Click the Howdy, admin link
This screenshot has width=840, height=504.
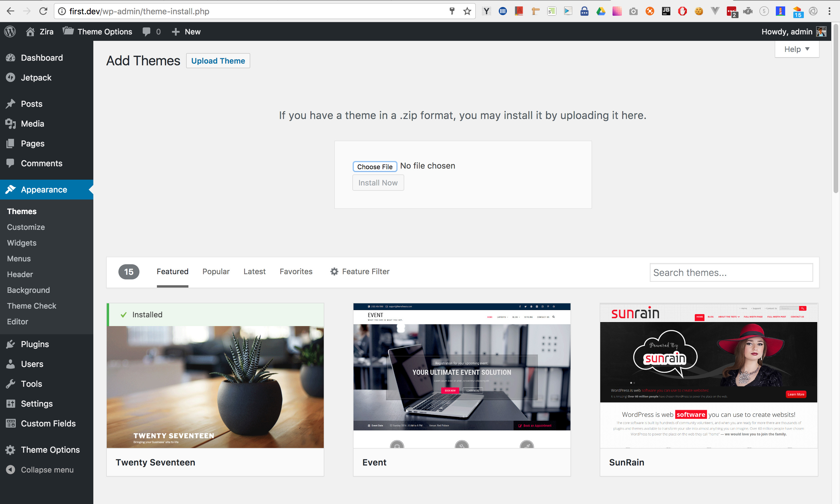pos(787,32)
